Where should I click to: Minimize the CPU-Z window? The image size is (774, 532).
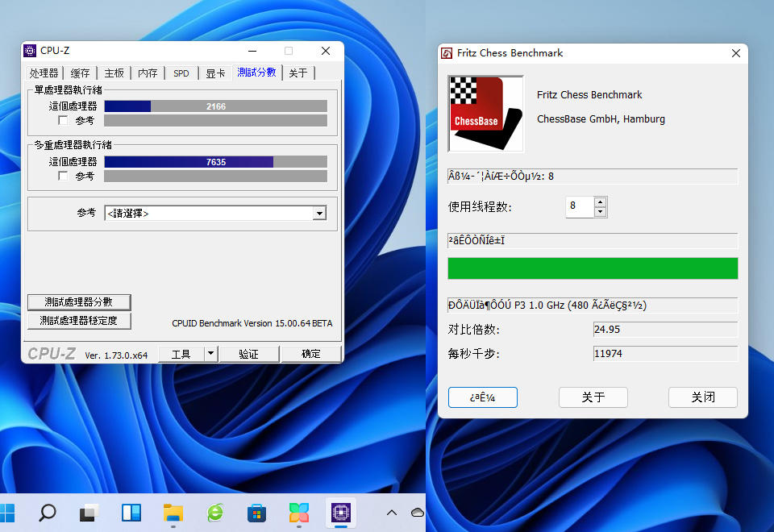coord(252,51)
